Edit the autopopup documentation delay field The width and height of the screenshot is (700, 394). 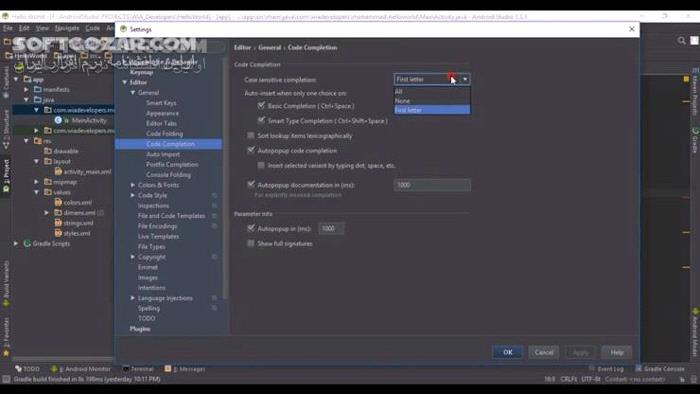pos(432,185)
